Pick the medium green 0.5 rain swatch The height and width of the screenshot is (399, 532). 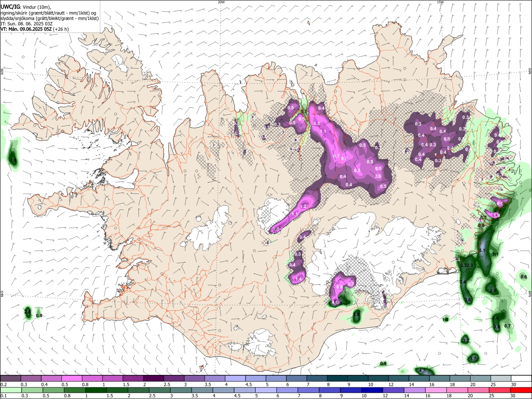(53, 390)
